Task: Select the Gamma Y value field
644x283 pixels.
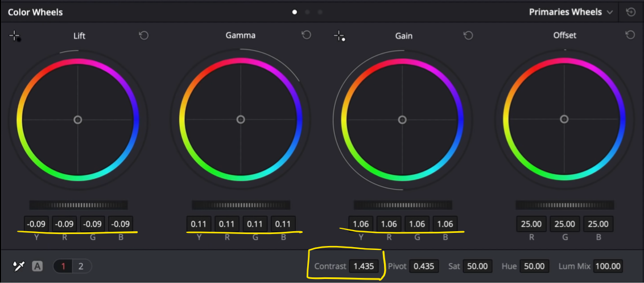Action: 199,224
